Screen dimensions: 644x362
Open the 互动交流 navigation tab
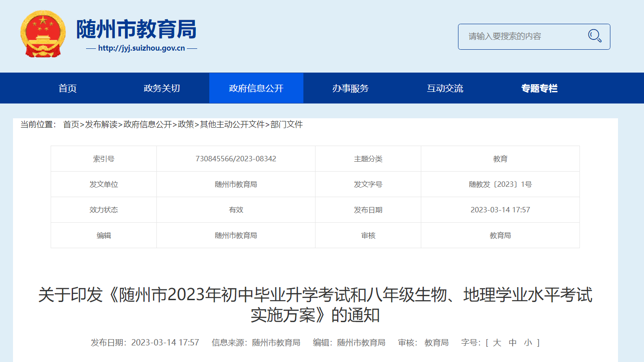[445, 88]
